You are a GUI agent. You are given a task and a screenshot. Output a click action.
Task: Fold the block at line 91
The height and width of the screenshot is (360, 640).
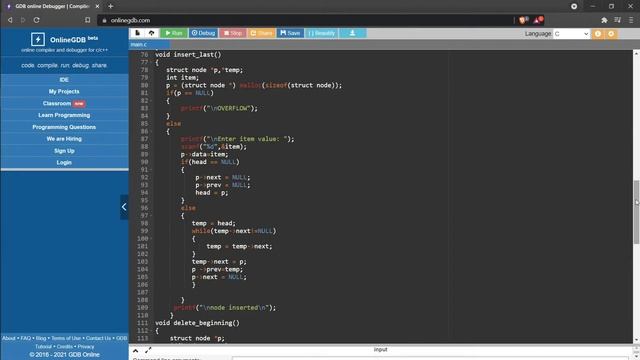click(x=151, y=170)
